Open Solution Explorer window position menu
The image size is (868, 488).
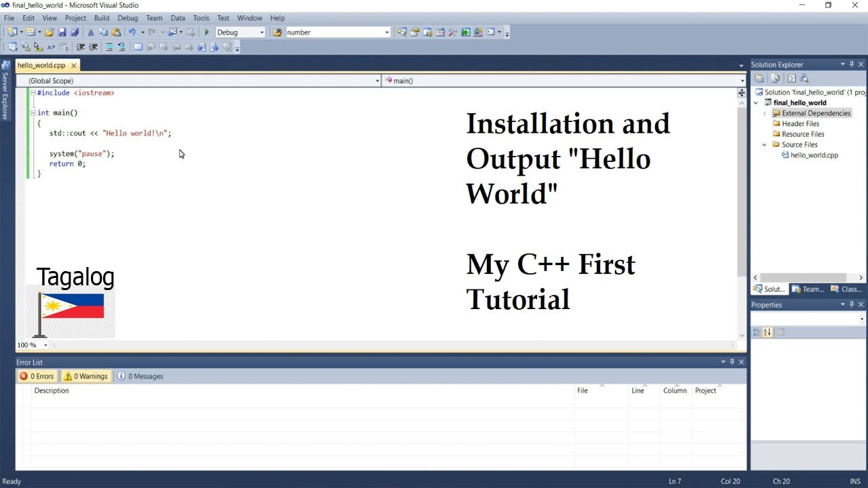[x=843, y=64]
